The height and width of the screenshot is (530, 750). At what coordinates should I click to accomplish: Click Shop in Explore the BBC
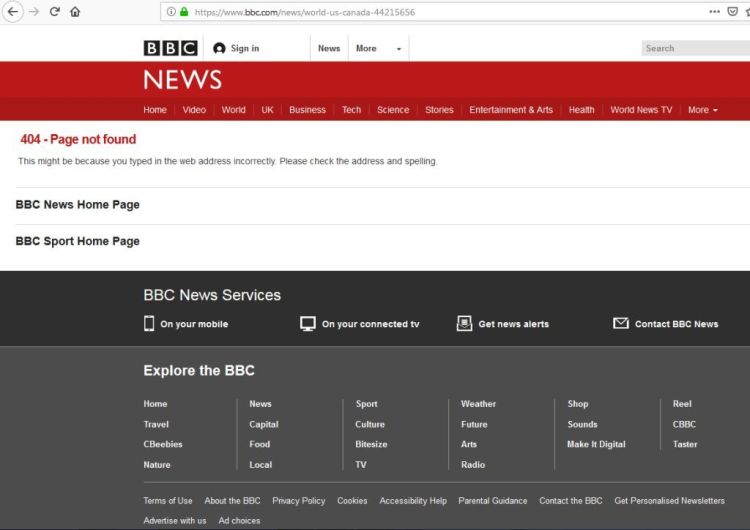tap(578, 404)
